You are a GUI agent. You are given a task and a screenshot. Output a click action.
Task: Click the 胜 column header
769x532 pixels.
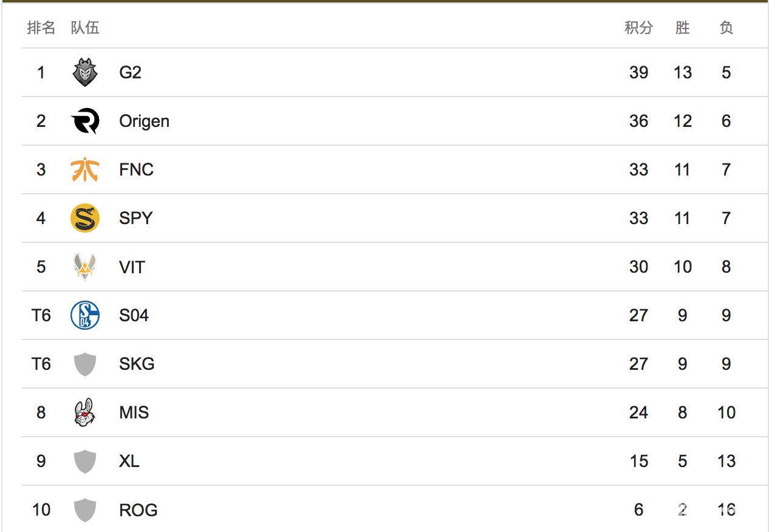682,27
